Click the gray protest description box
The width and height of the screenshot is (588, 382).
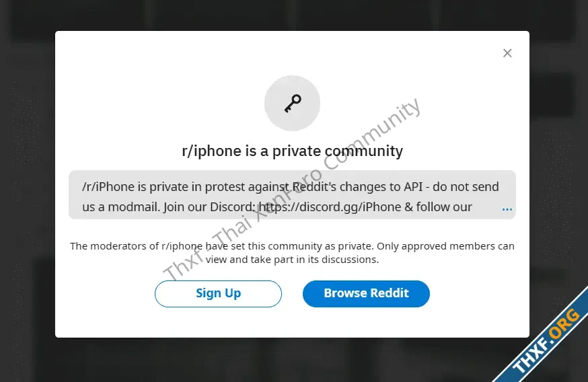click(x=292, y=195)
